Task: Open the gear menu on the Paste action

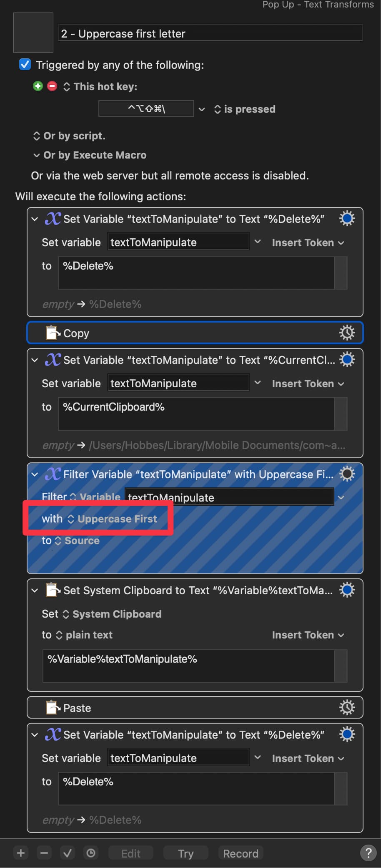Action: (347, 707)
